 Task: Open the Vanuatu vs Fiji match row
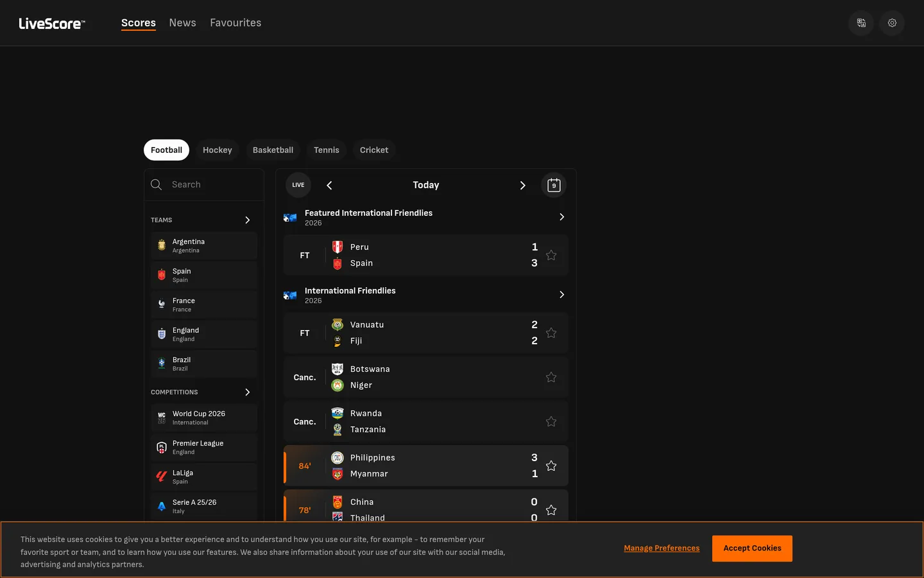426,333
